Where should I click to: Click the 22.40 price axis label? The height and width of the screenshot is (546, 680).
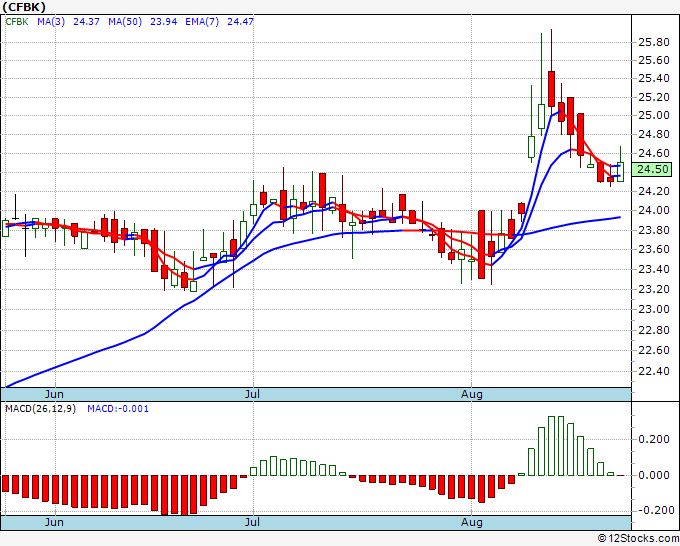click(654, 371)
